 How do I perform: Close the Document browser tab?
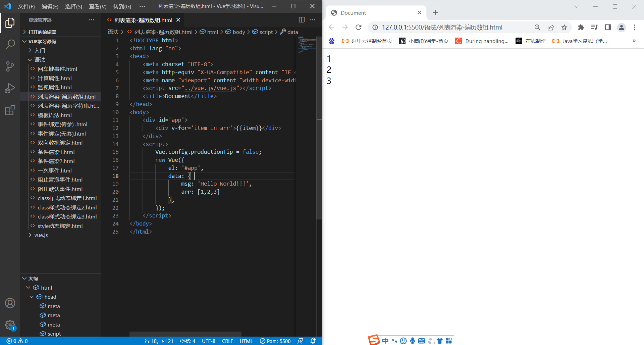pyautogui.click(x=420, y=13)
